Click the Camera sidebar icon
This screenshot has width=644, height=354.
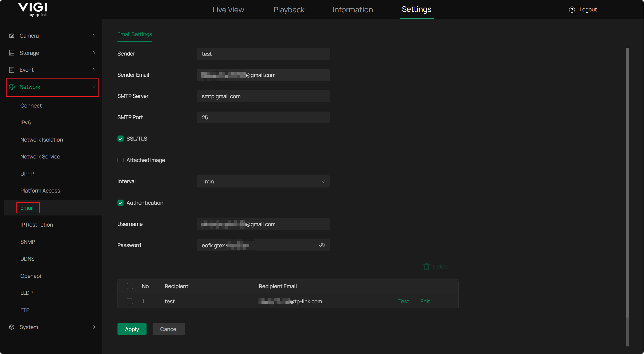(12, 36)
